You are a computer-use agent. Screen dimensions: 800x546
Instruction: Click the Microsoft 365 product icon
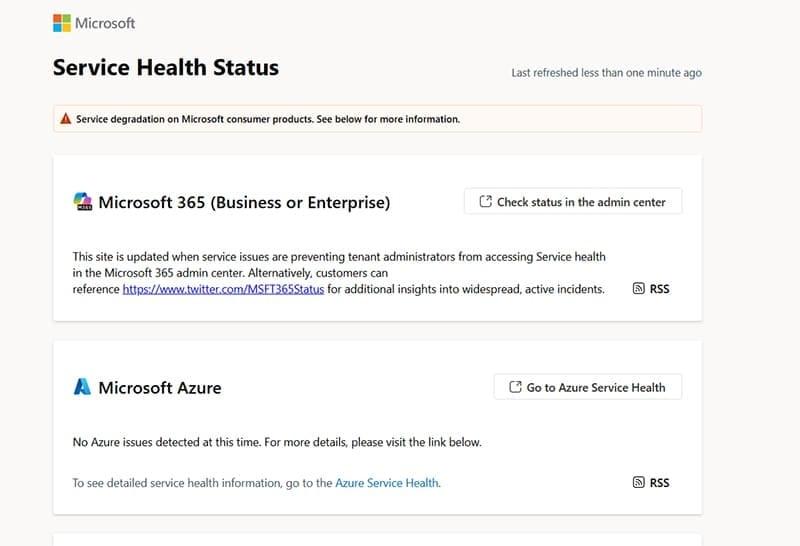coord(83,202)
